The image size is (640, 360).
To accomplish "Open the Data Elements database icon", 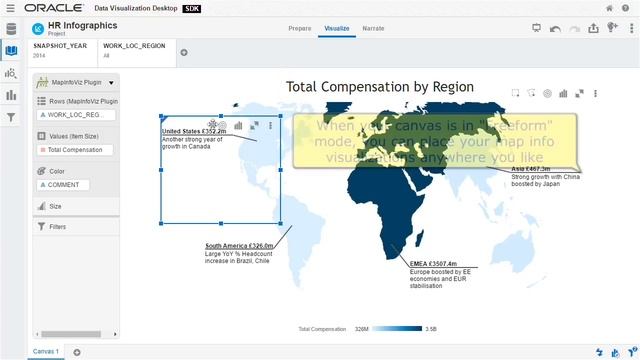I will tap(11, 29).
